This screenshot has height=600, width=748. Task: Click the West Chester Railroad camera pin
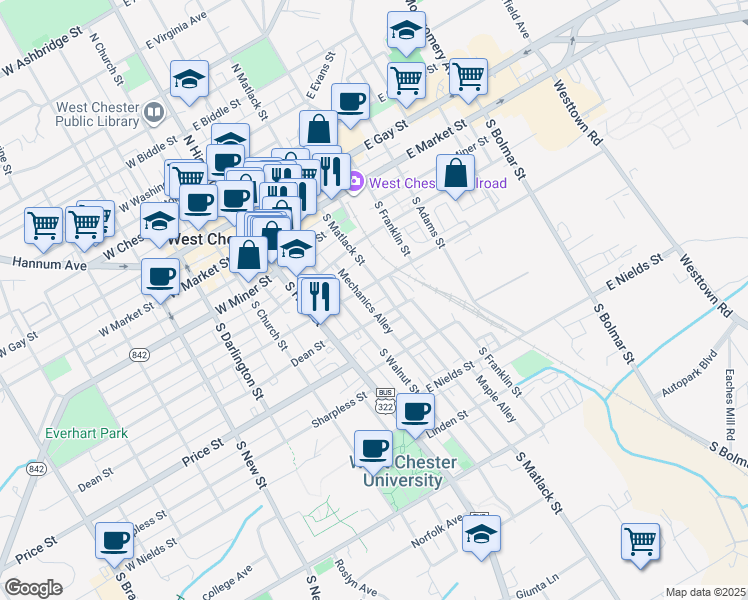pos(355,182)
